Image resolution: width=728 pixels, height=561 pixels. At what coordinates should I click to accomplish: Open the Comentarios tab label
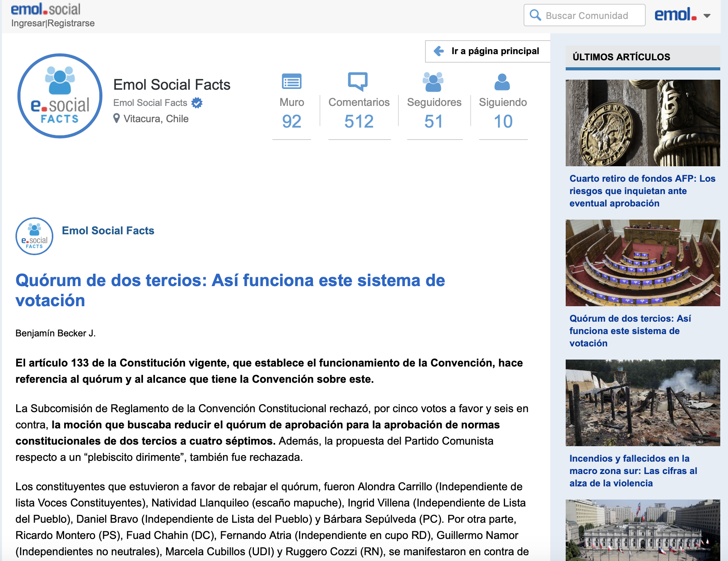coord(359,102)
